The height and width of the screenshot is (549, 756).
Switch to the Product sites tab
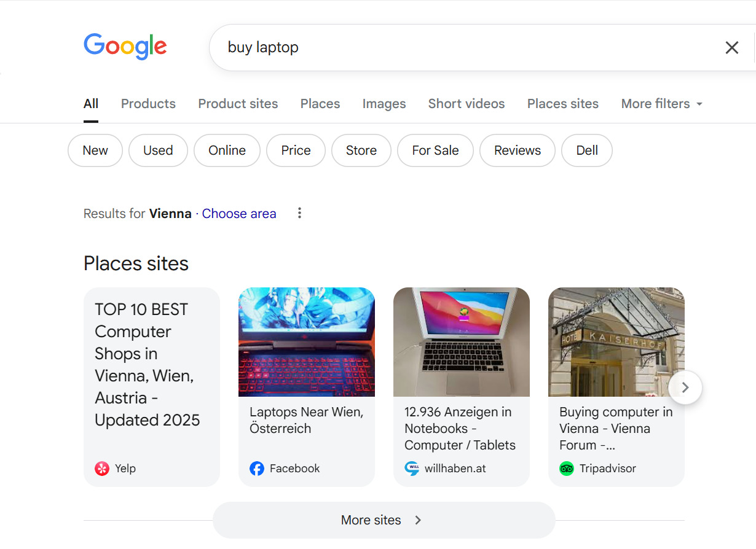[238, 104]
